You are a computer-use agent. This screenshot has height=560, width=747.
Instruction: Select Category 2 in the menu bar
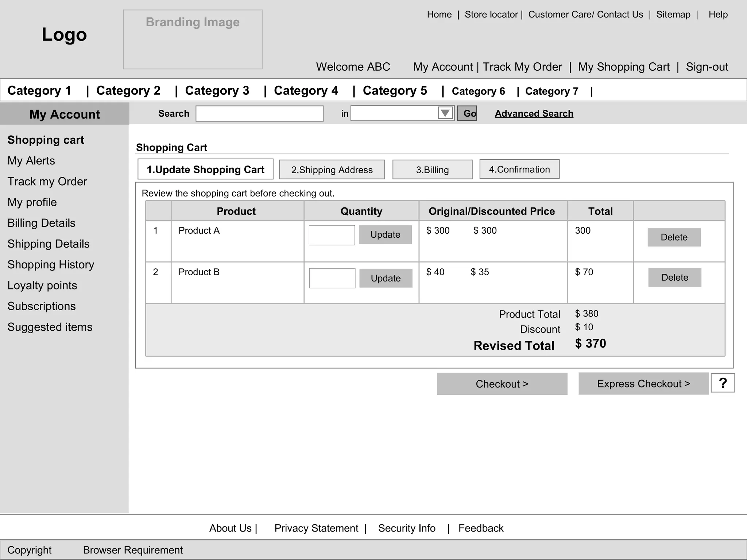point(128,90)
